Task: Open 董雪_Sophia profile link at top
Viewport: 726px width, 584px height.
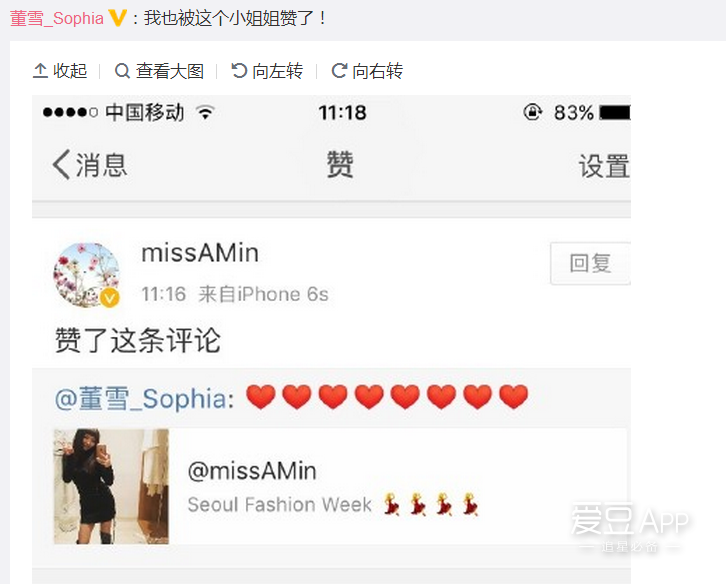Action: click(x=56, y=19)
